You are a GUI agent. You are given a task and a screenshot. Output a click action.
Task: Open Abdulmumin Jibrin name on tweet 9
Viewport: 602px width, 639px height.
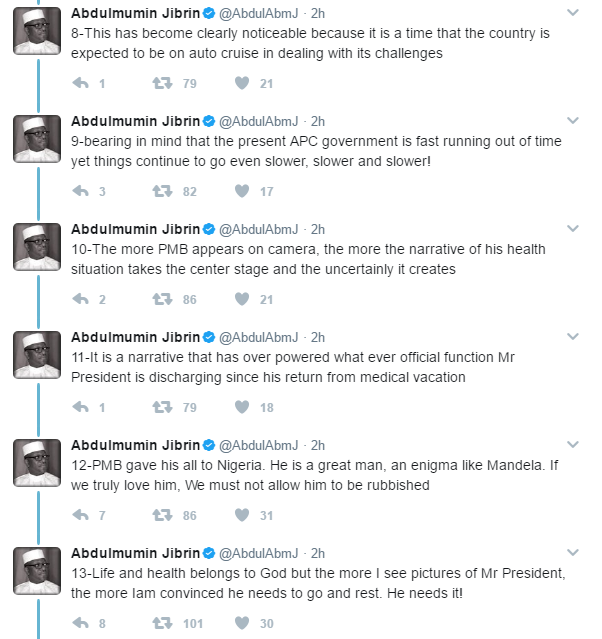click(x=135, y=121)
